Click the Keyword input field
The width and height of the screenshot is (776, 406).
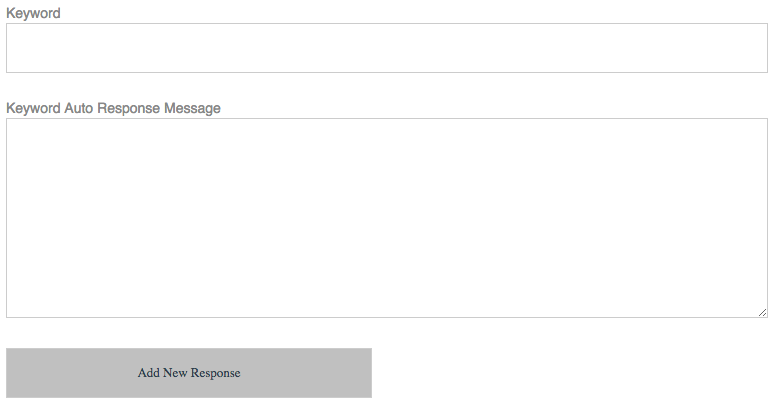[x=387, y=48]
